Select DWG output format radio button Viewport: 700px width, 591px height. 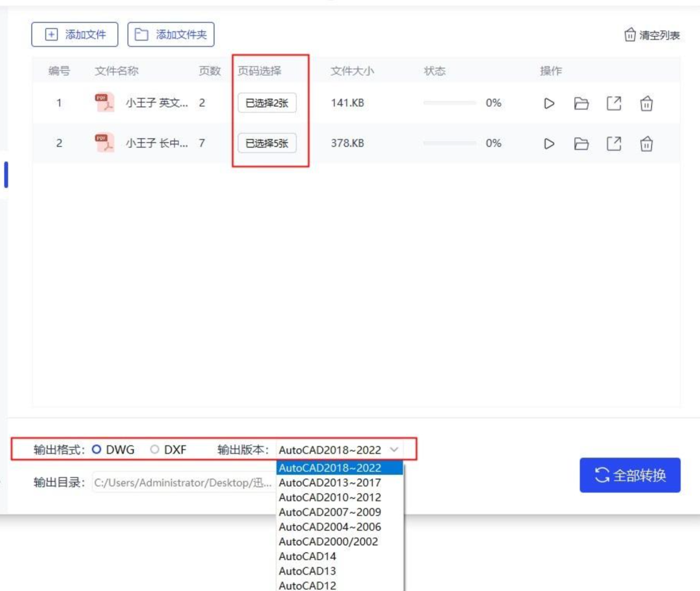pos(97,449)
